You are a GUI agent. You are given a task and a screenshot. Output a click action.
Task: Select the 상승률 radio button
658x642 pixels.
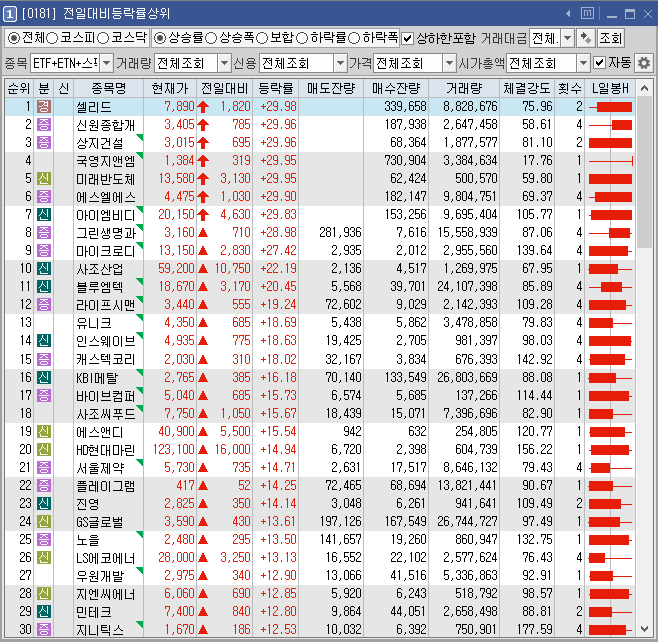[159, 38]
